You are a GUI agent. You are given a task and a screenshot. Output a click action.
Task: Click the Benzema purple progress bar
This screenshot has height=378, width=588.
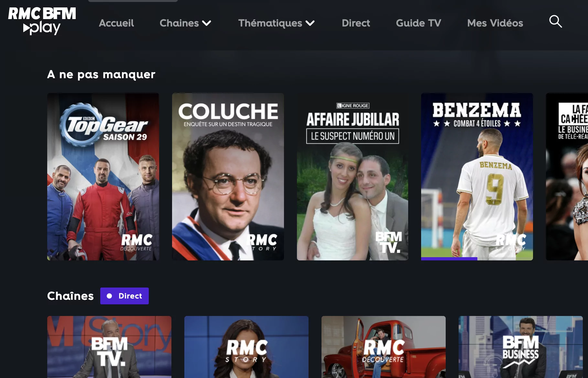449,259
